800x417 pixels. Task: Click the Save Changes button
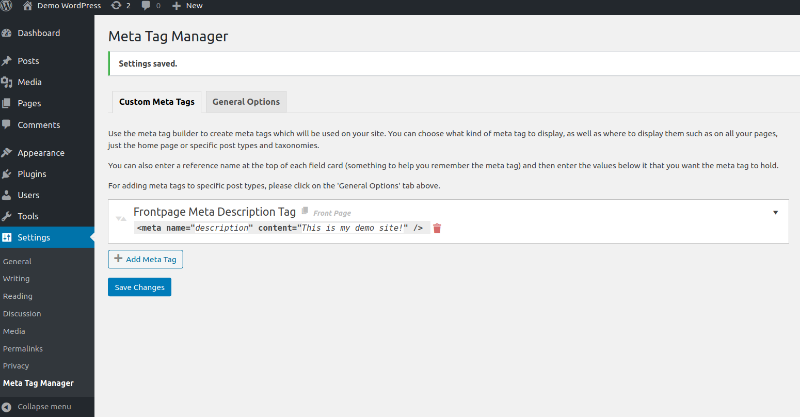click(139, 287)
